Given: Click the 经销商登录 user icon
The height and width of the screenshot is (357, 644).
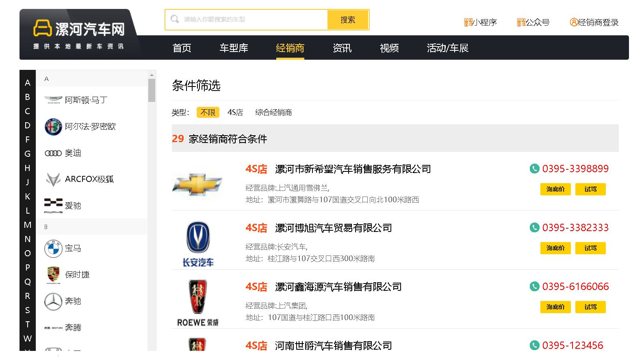Looking at the screenshot, I should (574, 22).
